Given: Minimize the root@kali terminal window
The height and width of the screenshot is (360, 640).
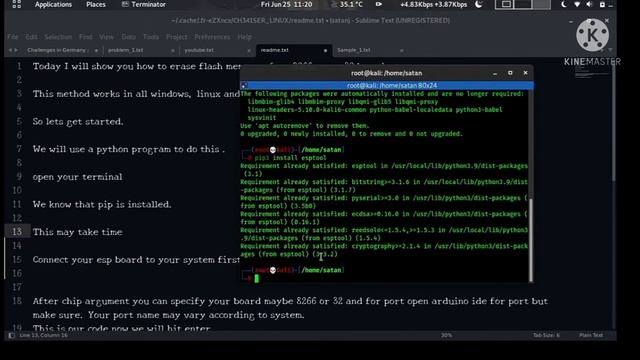Looking at the screenshot, I should pos(495,73).
